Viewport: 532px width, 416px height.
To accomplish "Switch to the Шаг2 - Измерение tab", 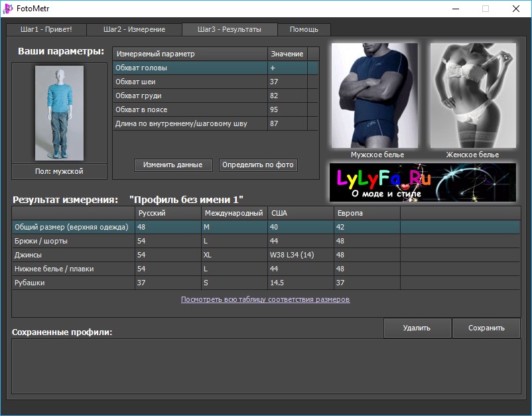I will [135, 29].
